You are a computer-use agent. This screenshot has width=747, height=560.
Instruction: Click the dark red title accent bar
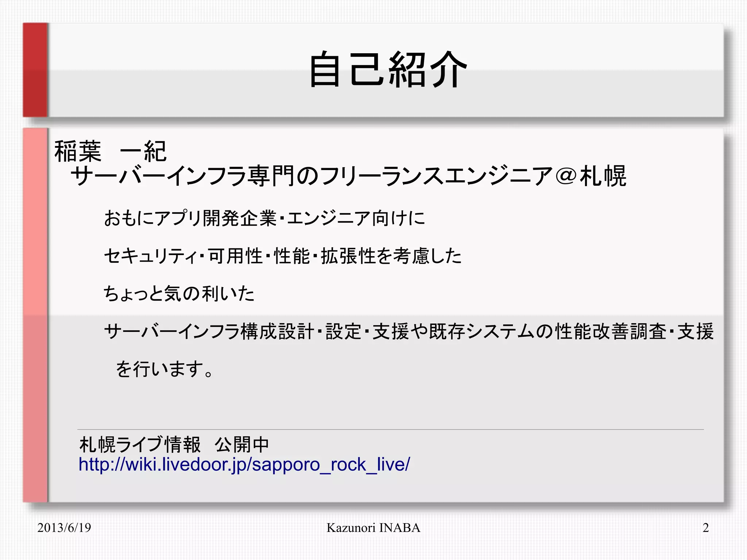[x=35, y=70]
